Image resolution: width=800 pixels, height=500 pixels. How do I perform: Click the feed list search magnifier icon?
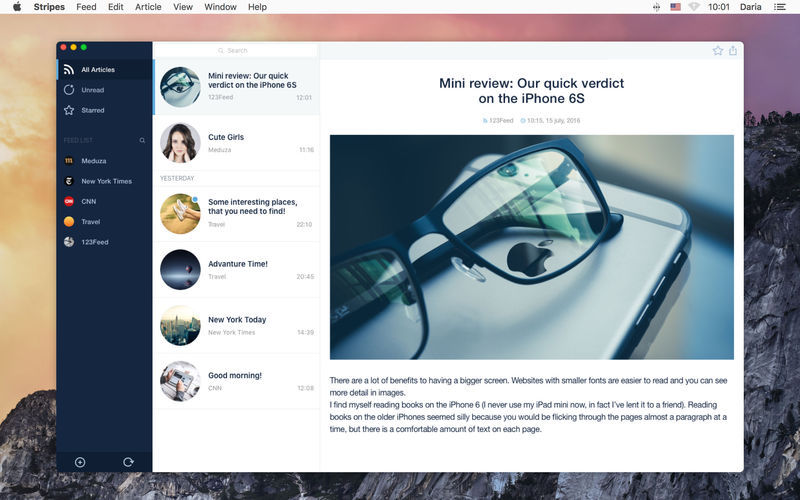click(x=142, y=140)
